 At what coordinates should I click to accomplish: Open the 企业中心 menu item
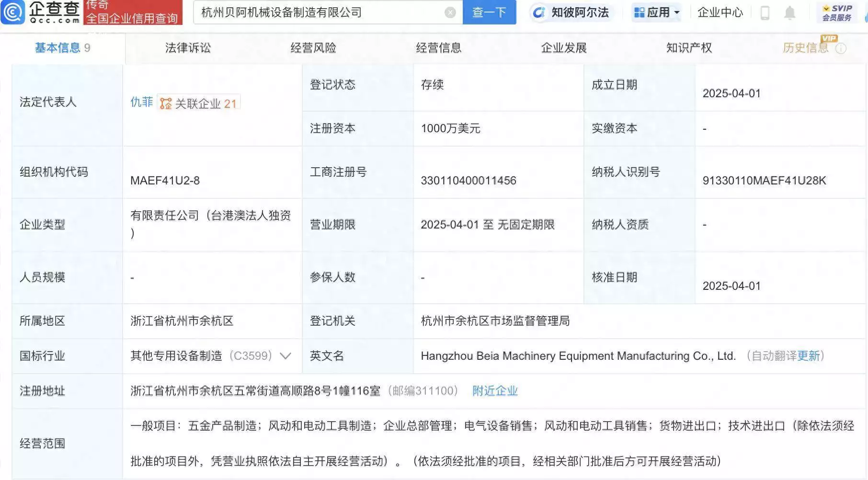(x=720, y=12)
